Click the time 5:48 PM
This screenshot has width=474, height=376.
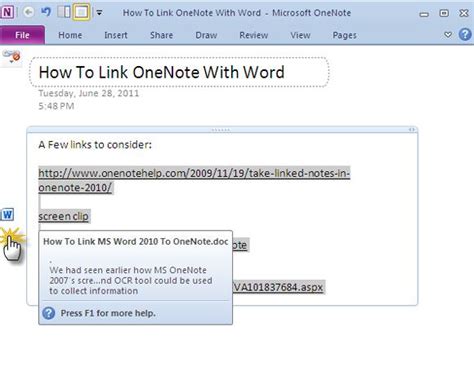click(x=56, y=106)
